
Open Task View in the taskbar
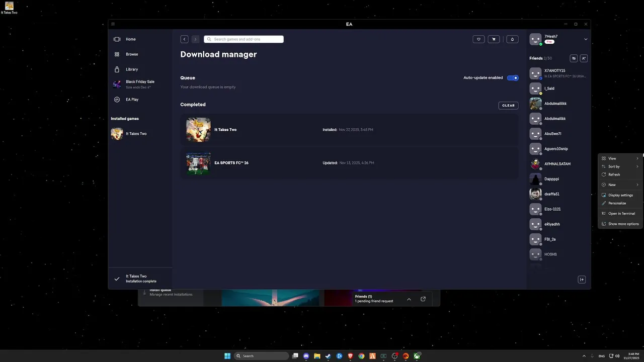click(295, 356)
